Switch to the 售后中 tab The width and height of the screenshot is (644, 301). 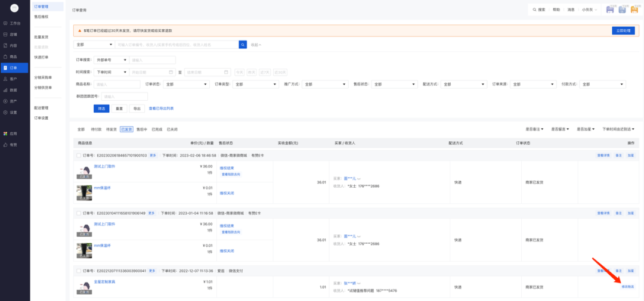(x=142, y=129)
